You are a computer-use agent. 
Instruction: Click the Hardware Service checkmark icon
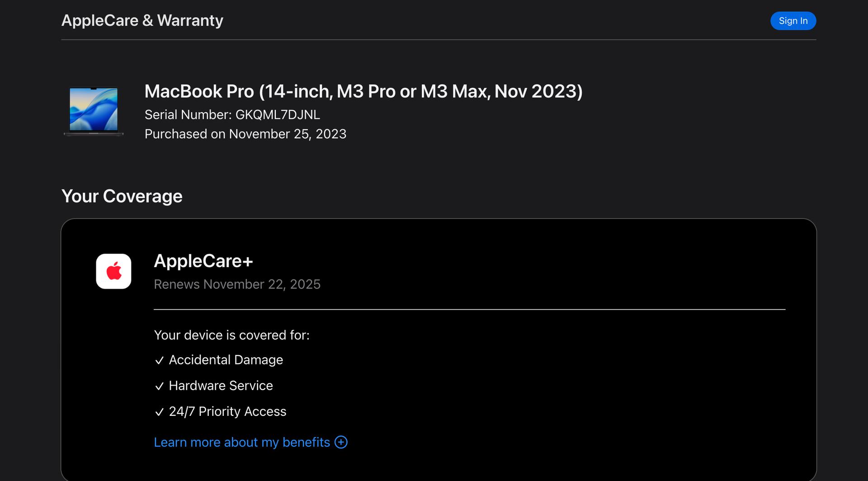[x=159, y=386]
